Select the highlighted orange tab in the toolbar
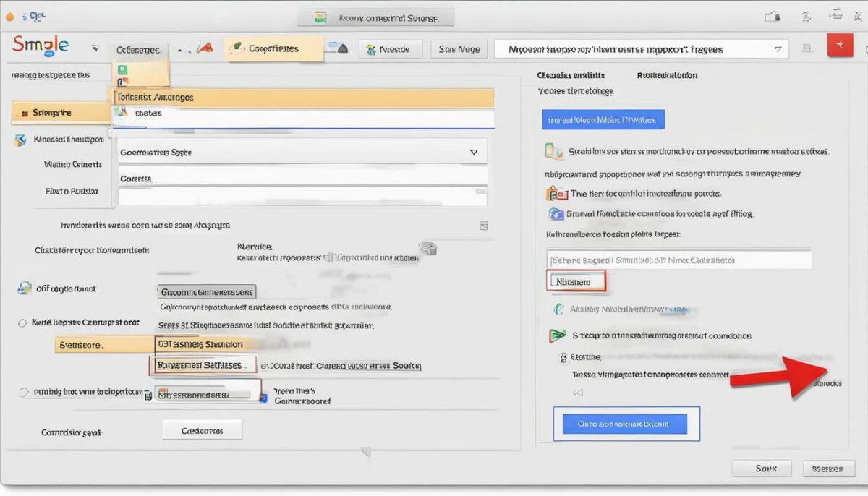 (273, 48)
